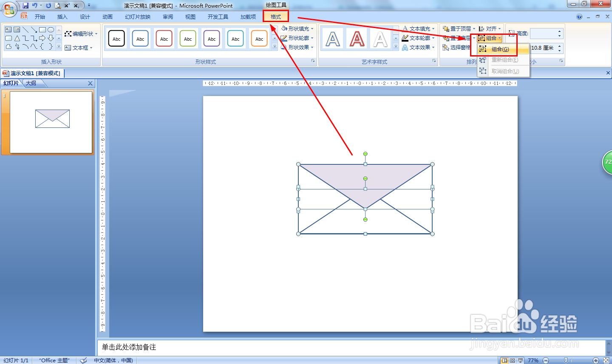Open the 形状效果 dropdown
Viewport: 612px width, 364px height.
tap(297, 47)
